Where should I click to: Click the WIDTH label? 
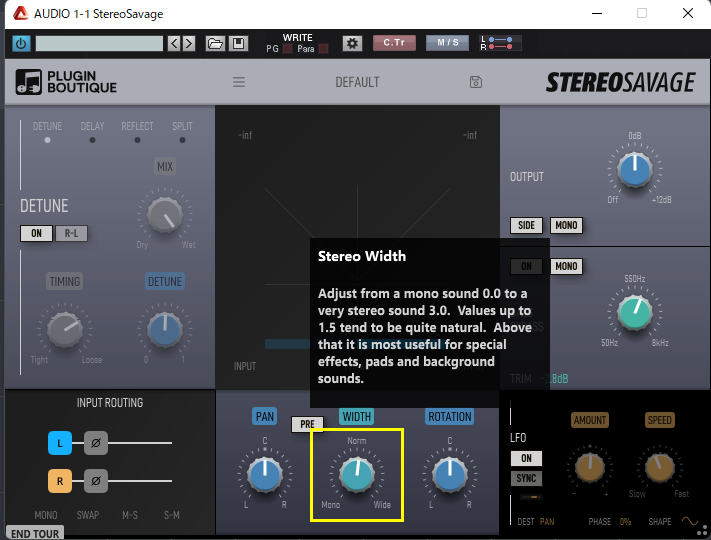(357, 417)
